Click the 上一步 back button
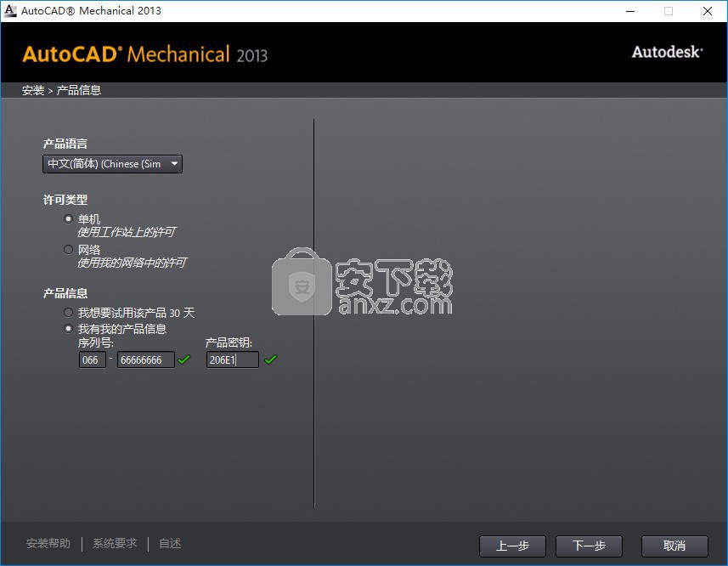 tap(512, 546)
